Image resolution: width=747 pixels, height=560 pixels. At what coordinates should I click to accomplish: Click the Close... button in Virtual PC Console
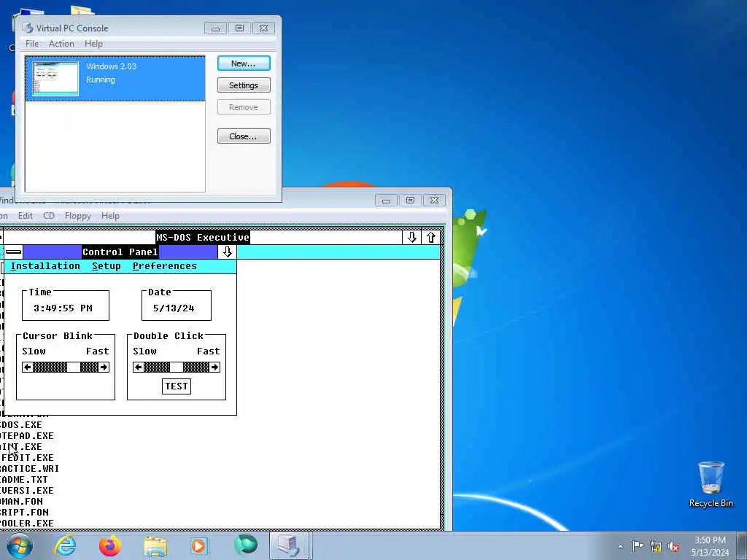coord(244,136)
